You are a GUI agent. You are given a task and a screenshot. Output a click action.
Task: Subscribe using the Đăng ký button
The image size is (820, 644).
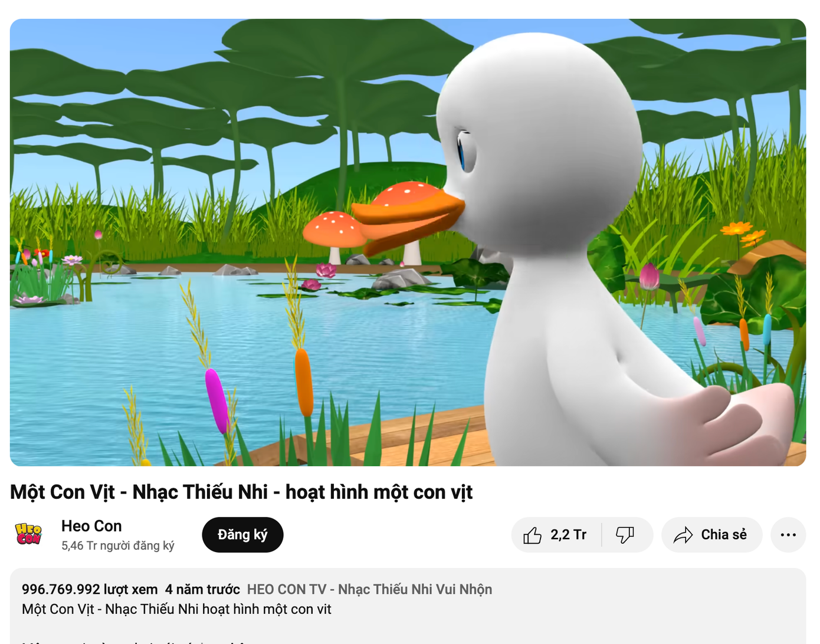coord(242,535)
